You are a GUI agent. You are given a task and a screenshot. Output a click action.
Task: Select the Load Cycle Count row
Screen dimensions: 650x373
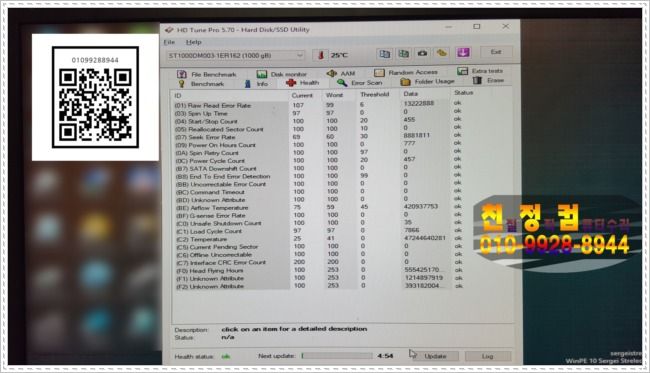pos(318,231)
